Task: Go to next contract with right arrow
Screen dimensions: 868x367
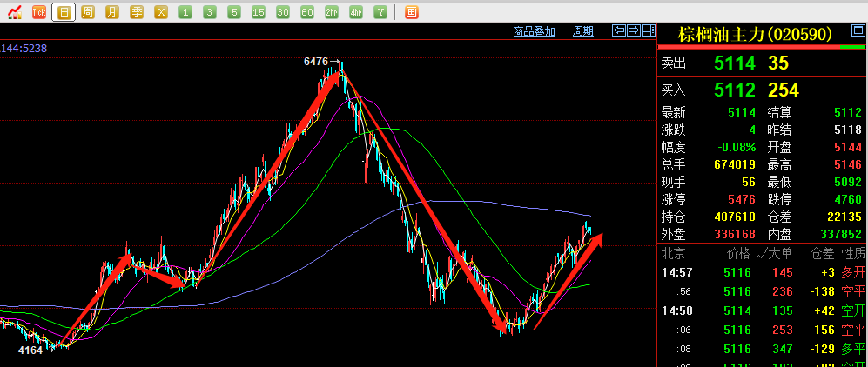Action: [634, 30]
